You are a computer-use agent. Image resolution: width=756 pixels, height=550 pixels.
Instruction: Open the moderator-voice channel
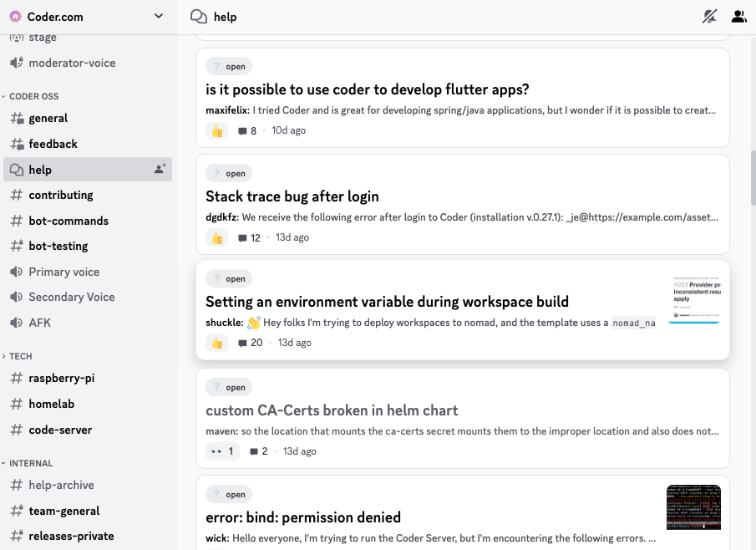[72, 63]
